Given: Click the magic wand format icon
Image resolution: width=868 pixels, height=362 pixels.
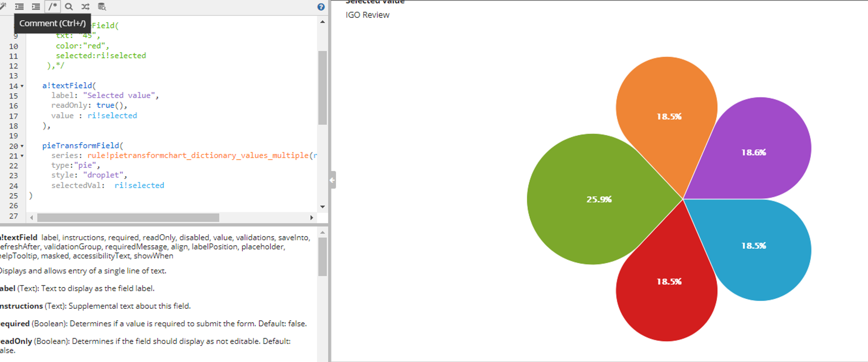Looking at the screenshot, I should pyautogui.click(x=3, y=6).
